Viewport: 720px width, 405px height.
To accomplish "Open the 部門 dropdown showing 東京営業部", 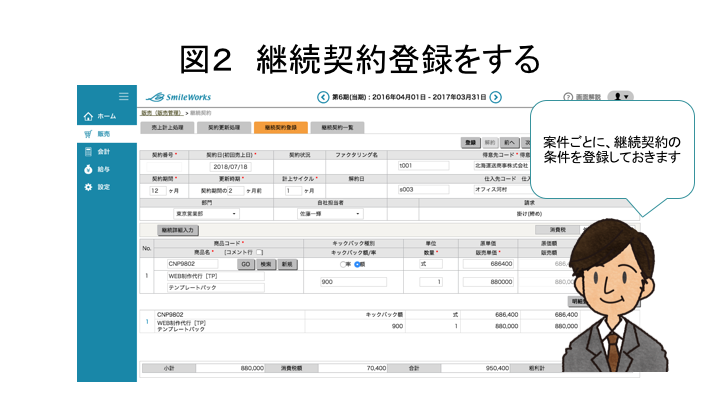I will pyautogui.click(x=206, y=214).
